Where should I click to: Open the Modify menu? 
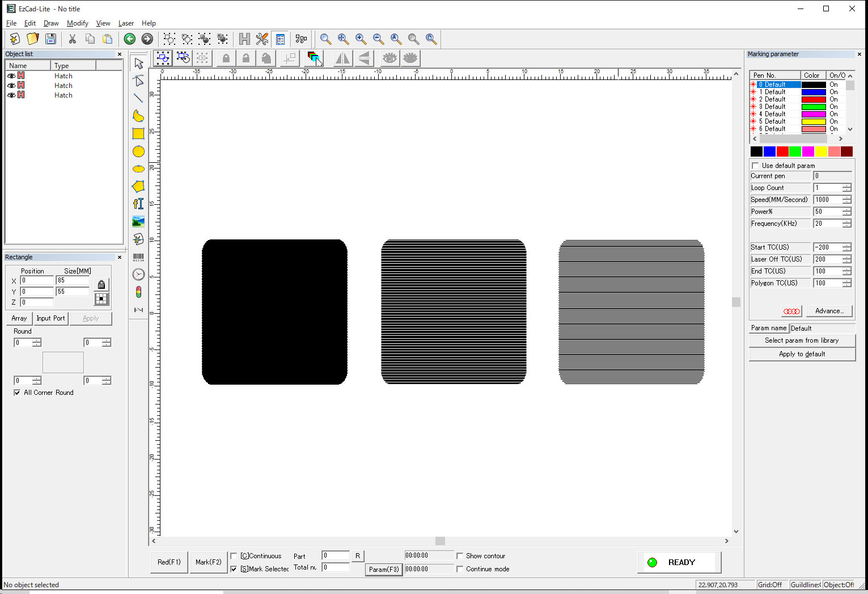tap(77, 23)
